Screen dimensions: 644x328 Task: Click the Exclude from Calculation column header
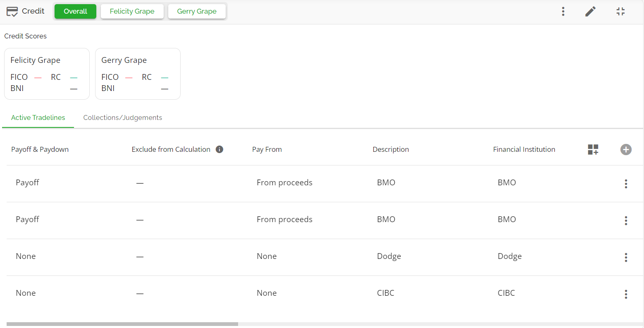pos(171,149)
